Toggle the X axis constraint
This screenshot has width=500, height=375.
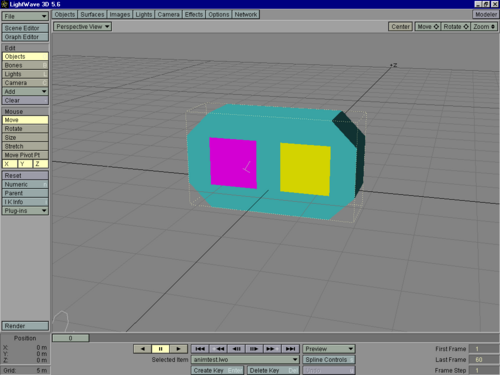pos(10,164)
